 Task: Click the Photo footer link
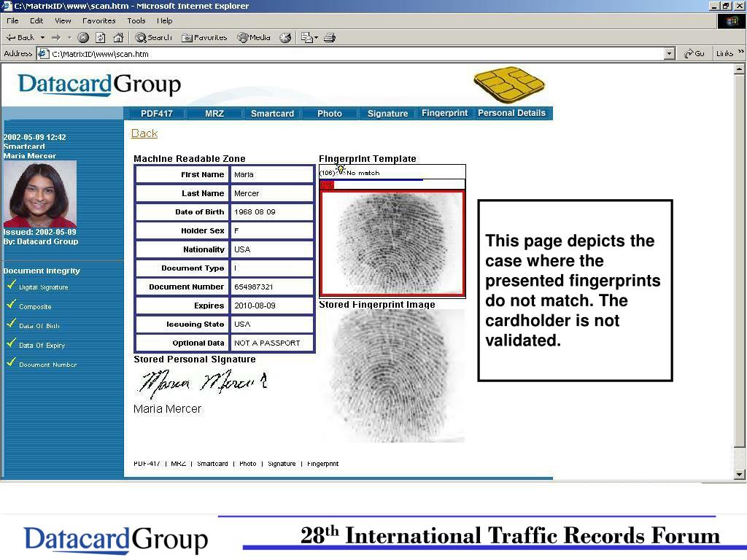248,464
